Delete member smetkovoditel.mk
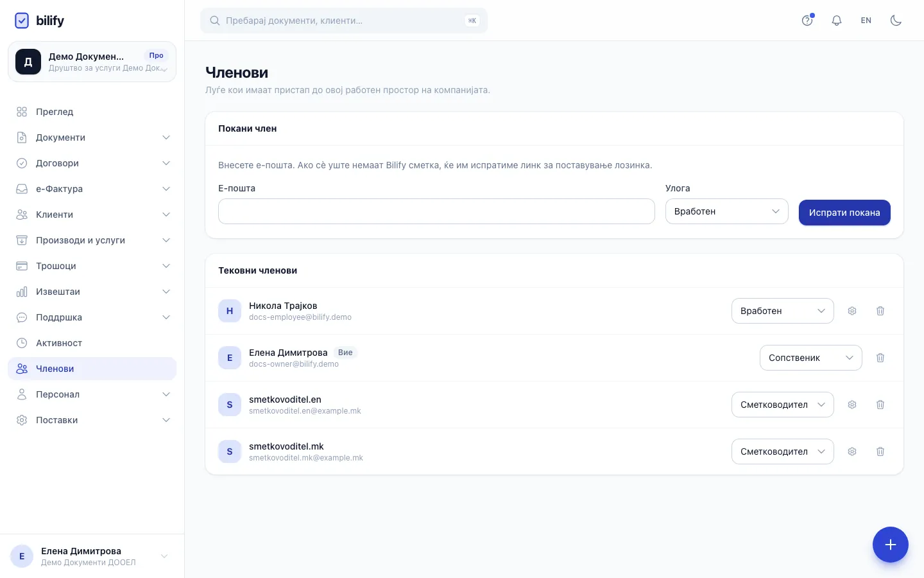This screenshot has height=578, width=924. 880,451
